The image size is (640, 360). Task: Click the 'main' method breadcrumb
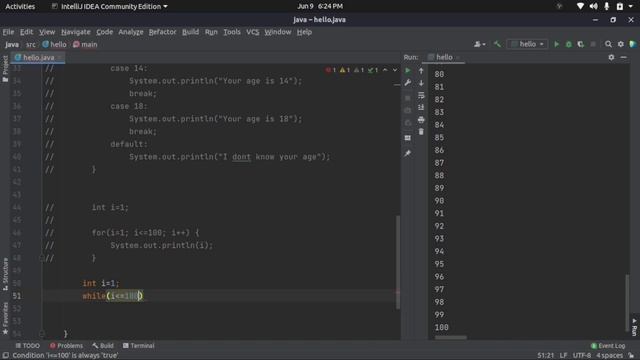pos(85,44)
